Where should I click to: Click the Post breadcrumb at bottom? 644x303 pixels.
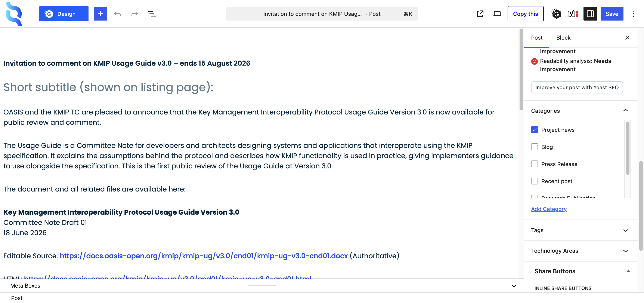point(17,298)
